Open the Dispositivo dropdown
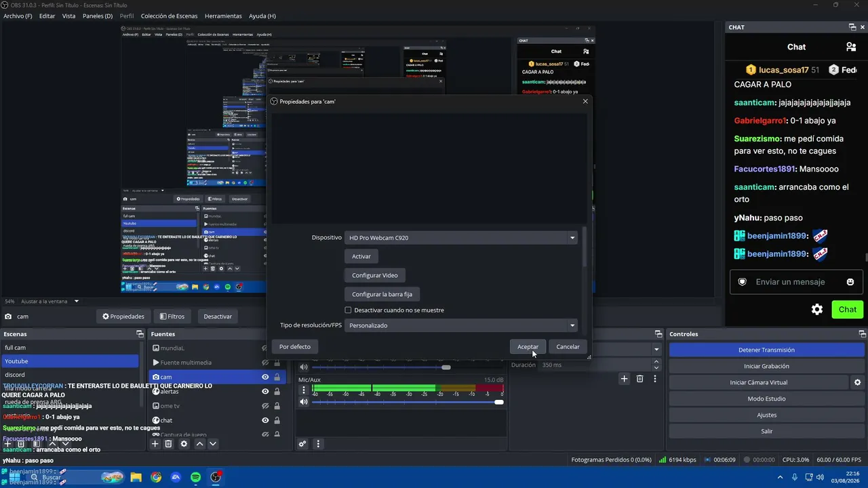The image size is (868, 488). 461,238
